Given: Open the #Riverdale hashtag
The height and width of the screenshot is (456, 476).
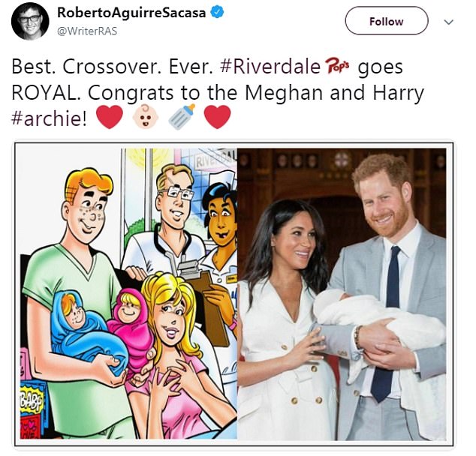Looking at the screenshot, I should pyautogui.click(x=270, y=67).
